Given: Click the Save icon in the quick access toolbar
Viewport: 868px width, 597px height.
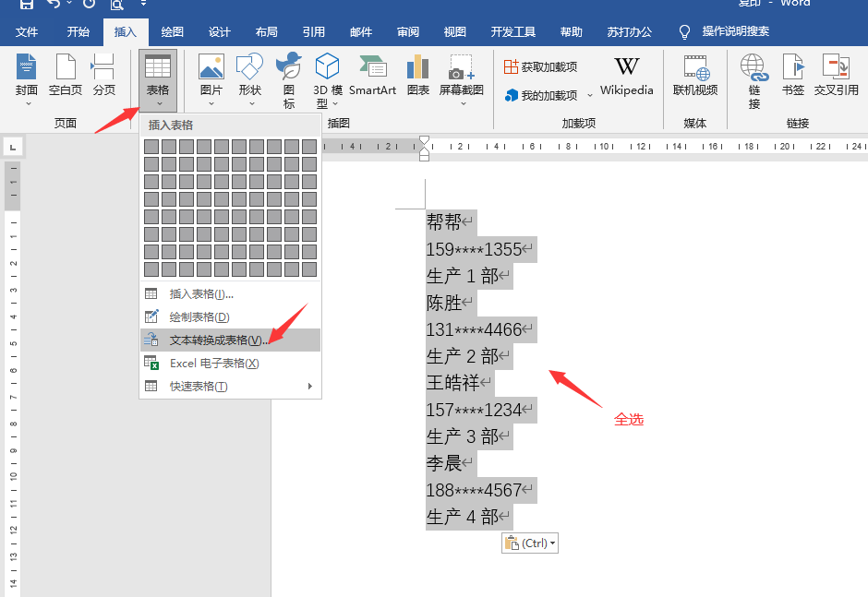Looking at the screenshot, I should (26, 4).
